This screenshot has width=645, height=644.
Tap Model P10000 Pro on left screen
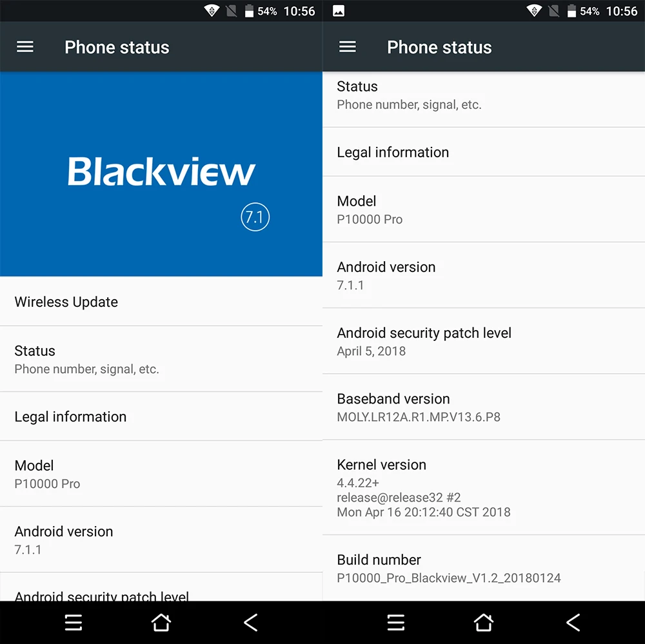pyautogui.click(x=161, y=474)
